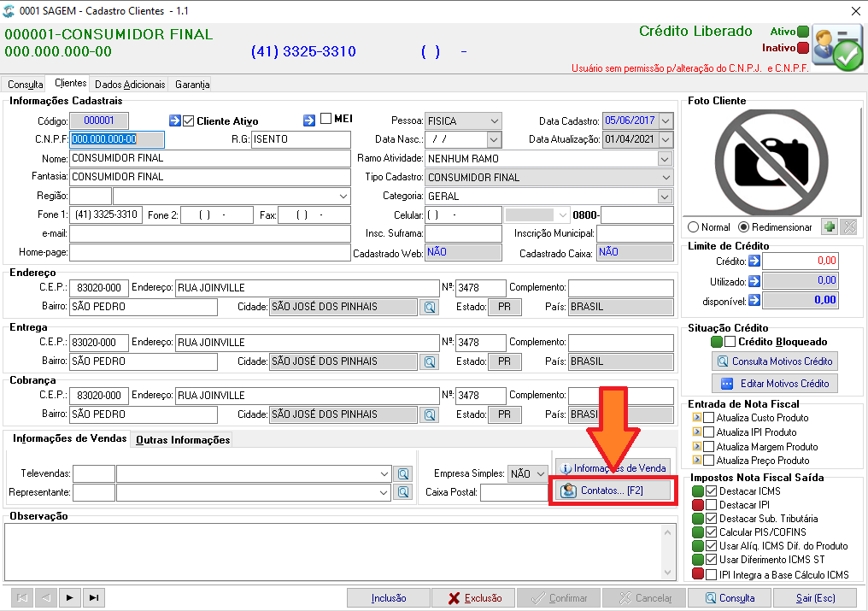
Task: Click the e-mail input field
Action: [x=210, y=233]
